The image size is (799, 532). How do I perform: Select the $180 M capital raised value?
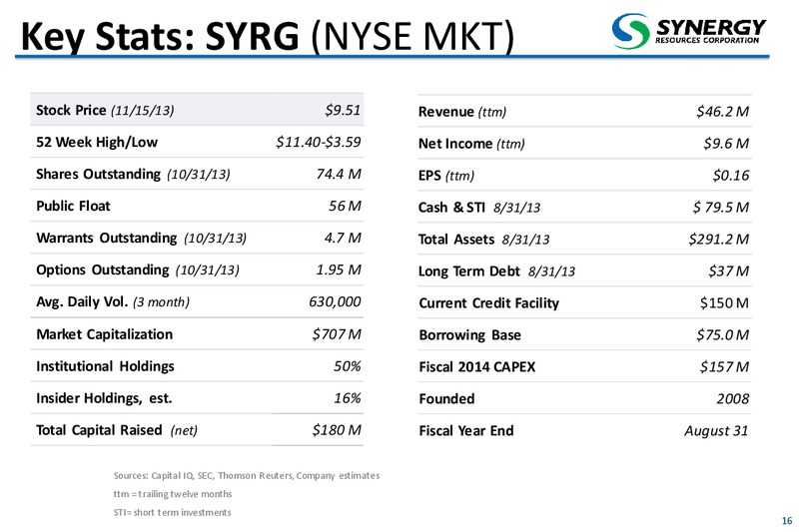point(337,430)
